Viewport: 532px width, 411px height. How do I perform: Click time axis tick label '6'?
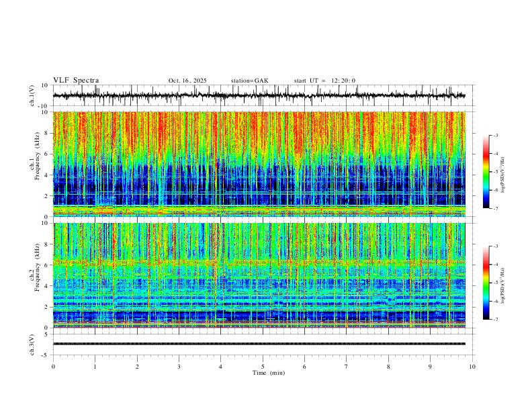[x=304, y=367]
